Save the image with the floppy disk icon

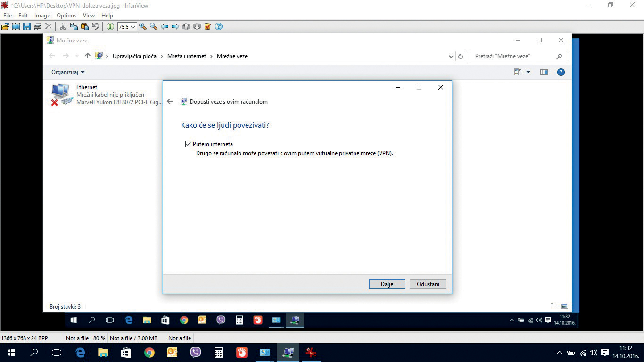point(27,26)
